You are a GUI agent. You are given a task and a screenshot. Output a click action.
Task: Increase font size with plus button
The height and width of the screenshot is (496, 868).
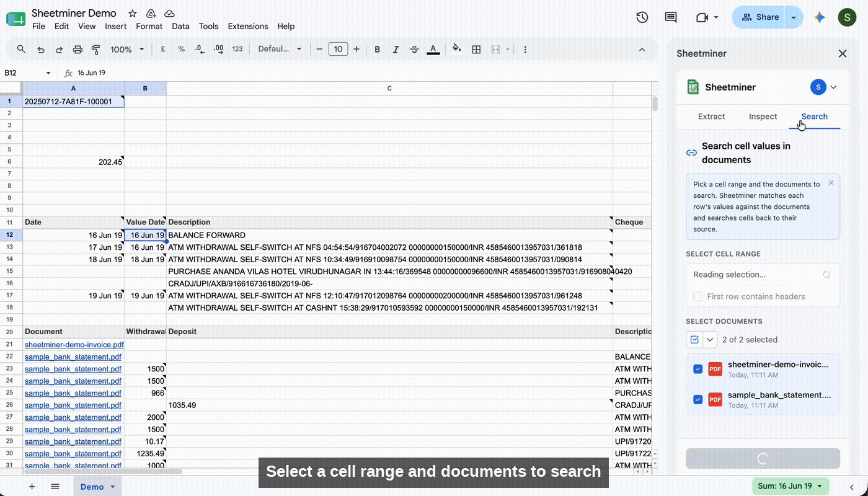click(356, 50)
